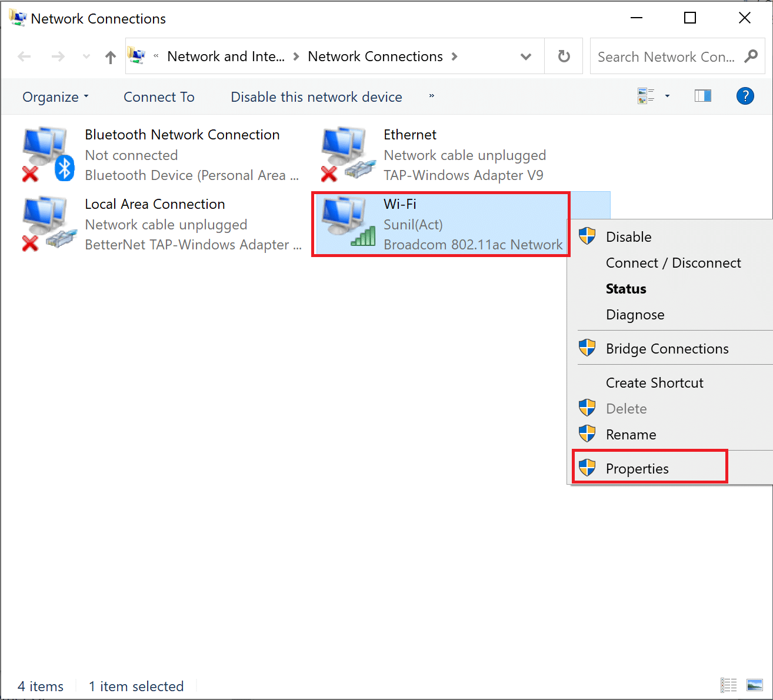773x700 pixels.
Task: Click Bridge Connections menu entry
Action: (x=667, y=349)
